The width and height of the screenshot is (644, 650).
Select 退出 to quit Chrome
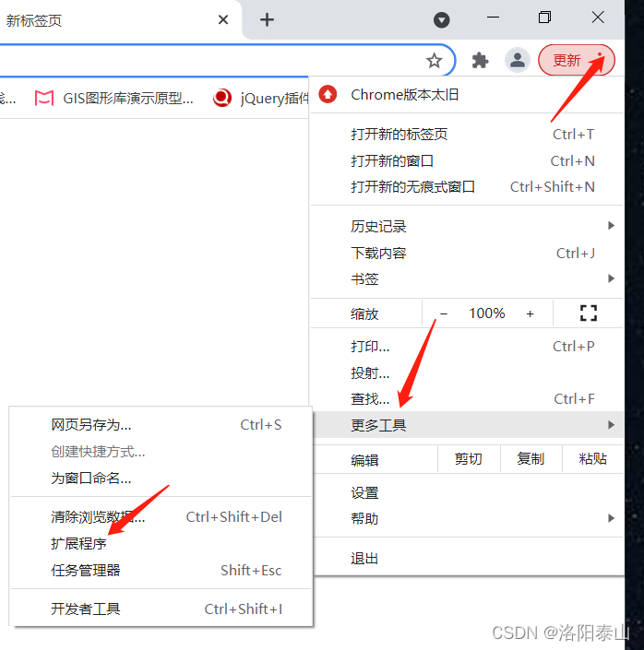[x=467, y=559]
